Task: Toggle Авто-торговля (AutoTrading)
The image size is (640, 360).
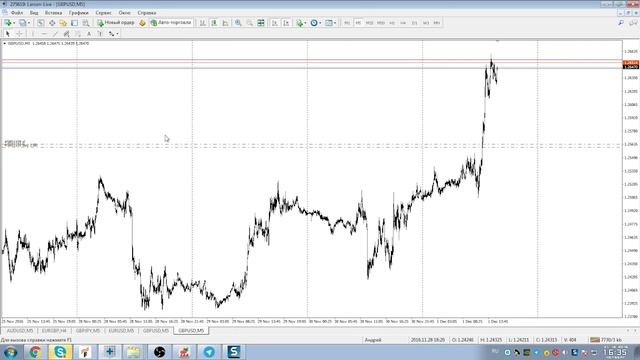Action: pyautogui.click(x=171, y=23)
